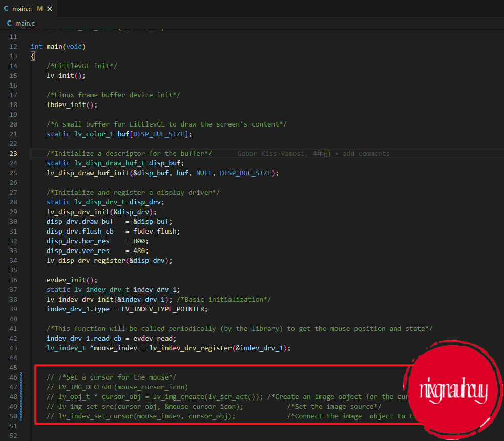Close the main.c editor tab
Image resolution: width=504 pixels, height=441 pixels.
click(50, 9)
